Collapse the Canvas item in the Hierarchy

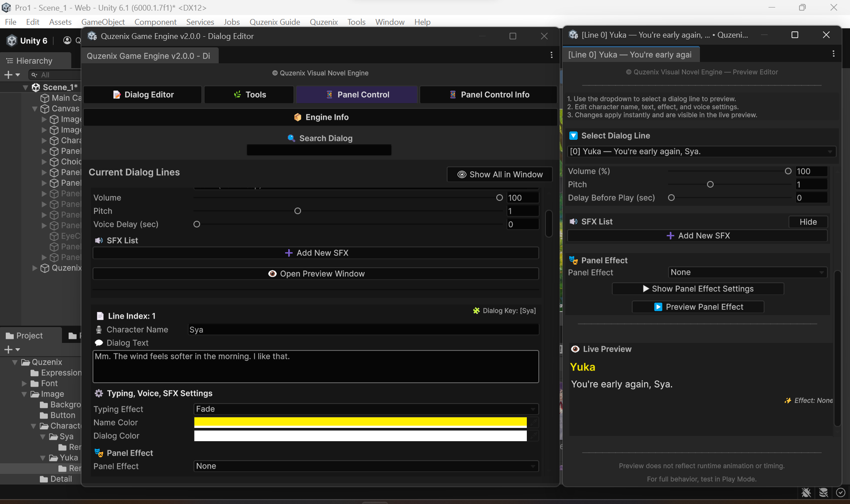click(x=35, y=108)
